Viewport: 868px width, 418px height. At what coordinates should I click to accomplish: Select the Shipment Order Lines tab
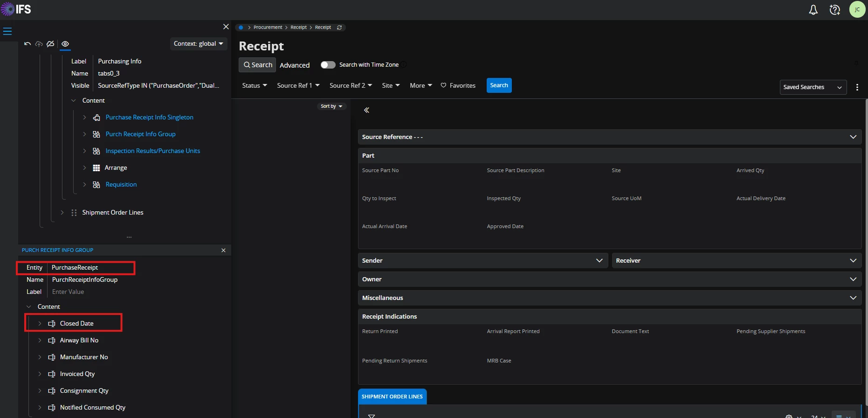(392, 397)
